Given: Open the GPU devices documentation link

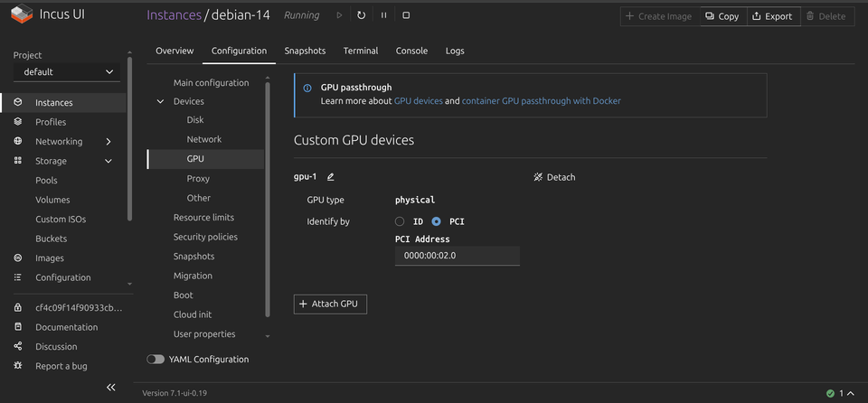Looking at the screenshot, I should [418, 101].
